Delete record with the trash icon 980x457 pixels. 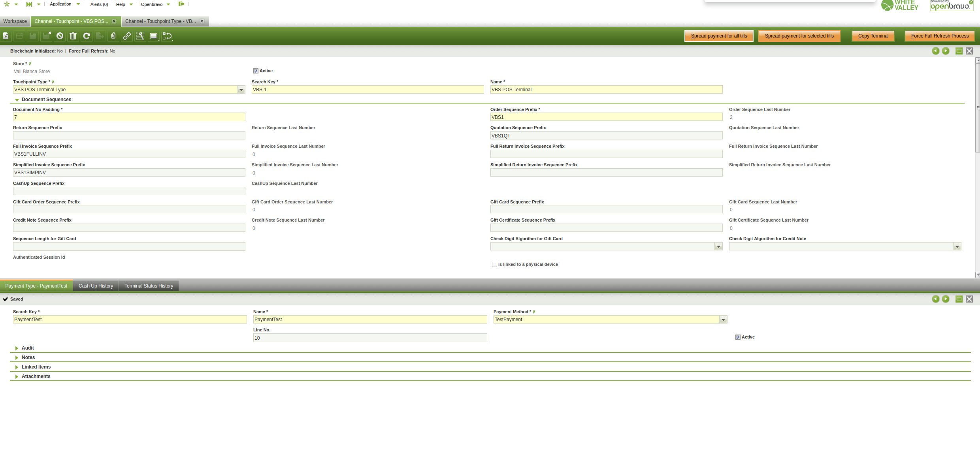pyautogui.click(x=73, y=36)
